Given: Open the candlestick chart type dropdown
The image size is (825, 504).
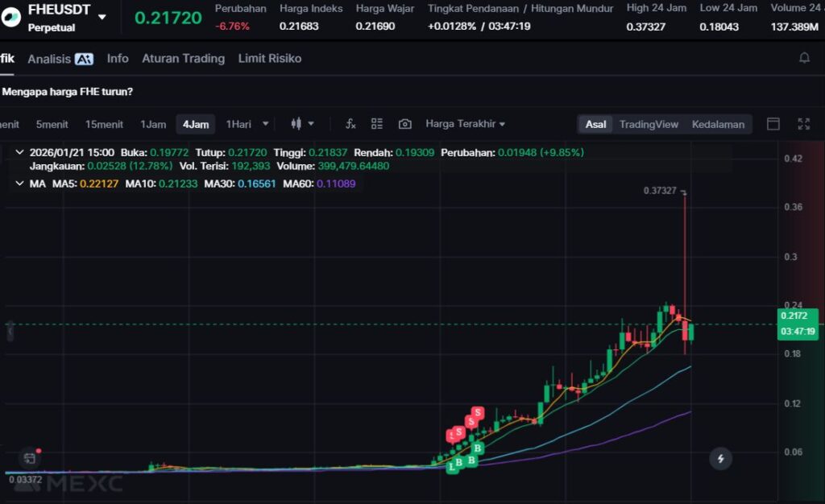Looking at the screenshot, I should click(303, 124).
